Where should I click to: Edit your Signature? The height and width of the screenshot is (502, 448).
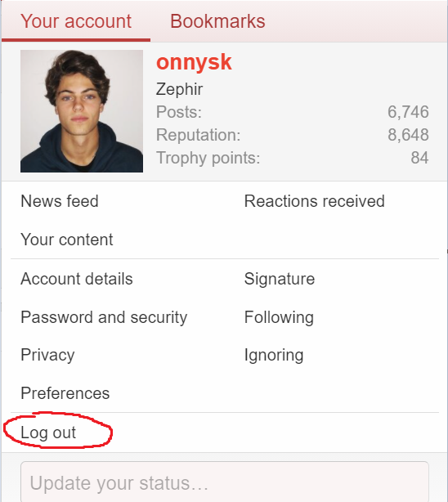(280, 279)
